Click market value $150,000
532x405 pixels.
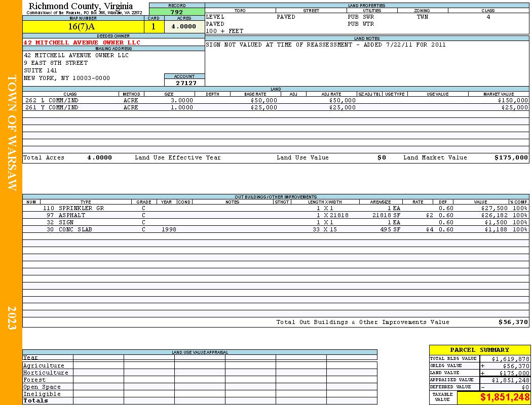tap(513, 101)
